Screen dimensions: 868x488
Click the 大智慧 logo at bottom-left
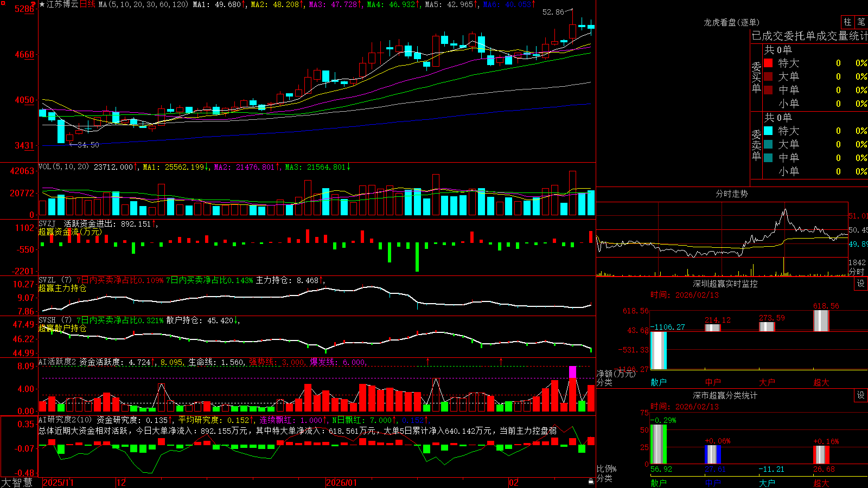tap(17, 482)
